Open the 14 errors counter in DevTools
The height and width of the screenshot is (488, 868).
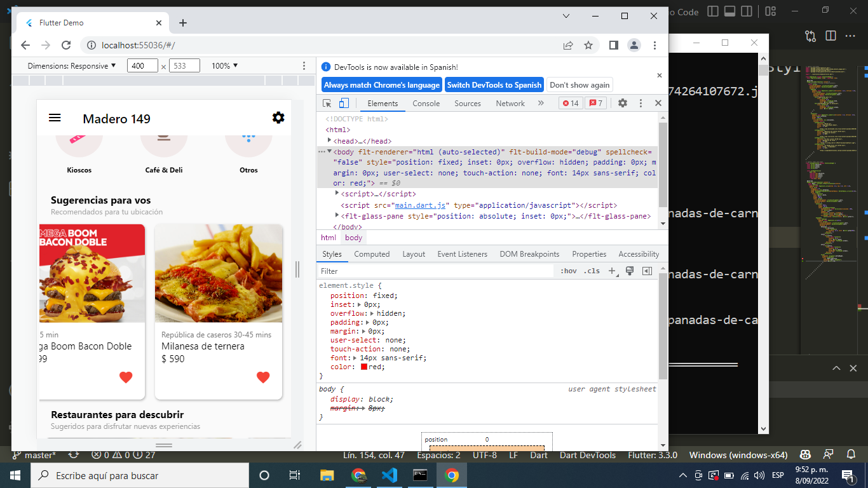571,104
